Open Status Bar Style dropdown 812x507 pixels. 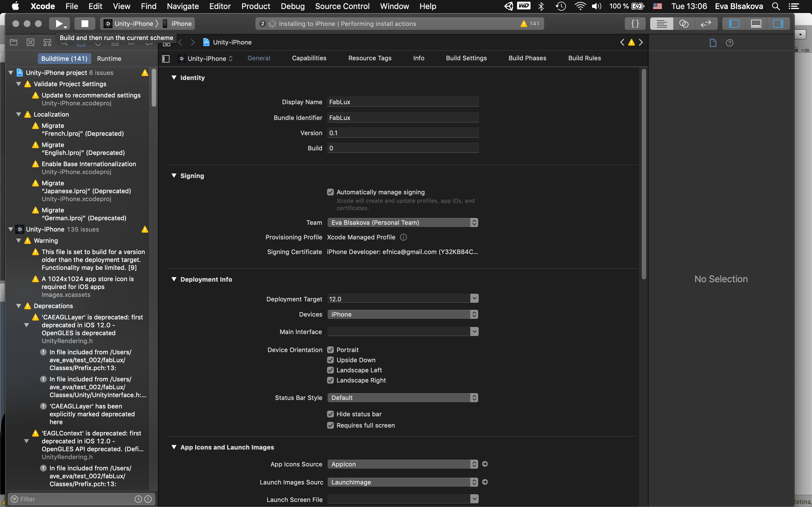point(402,398)
